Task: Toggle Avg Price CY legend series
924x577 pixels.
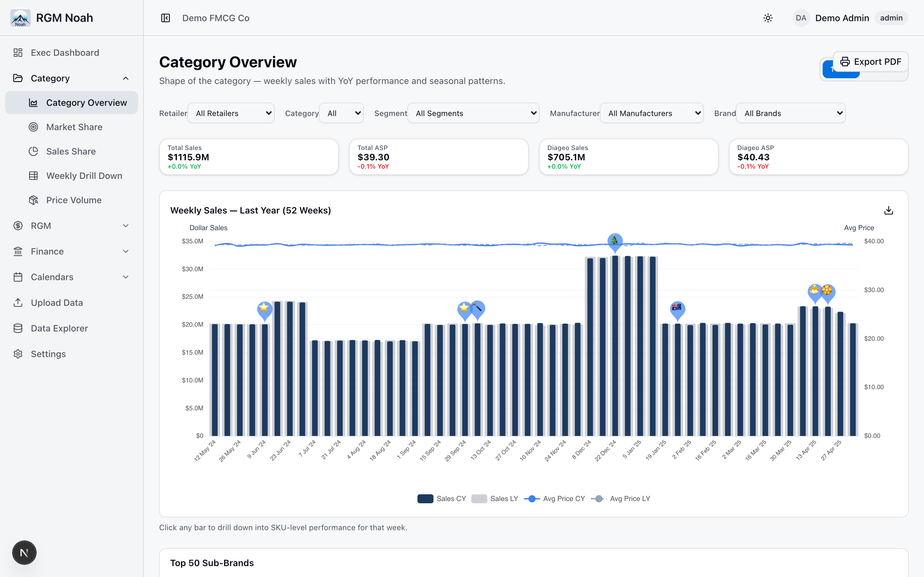Action: point(554,498)
